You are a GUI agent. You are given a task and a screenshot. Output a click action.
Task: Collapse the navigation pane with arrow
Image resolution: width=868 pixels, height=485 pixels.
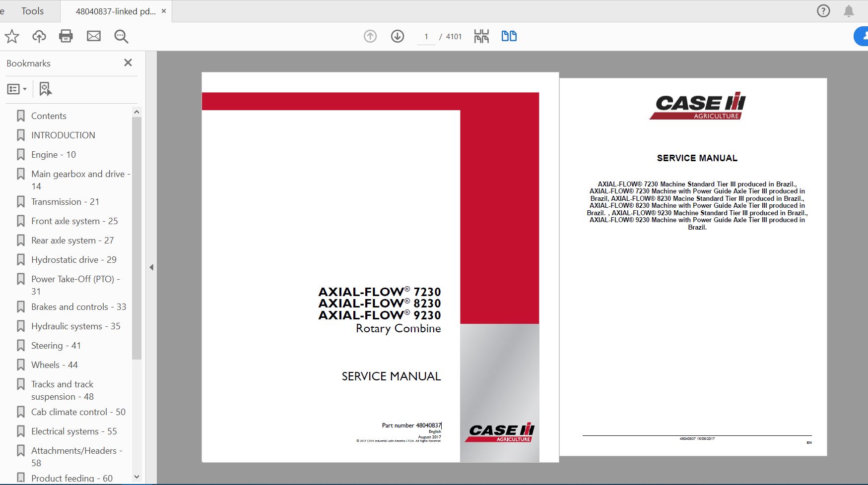click(151, 267)
